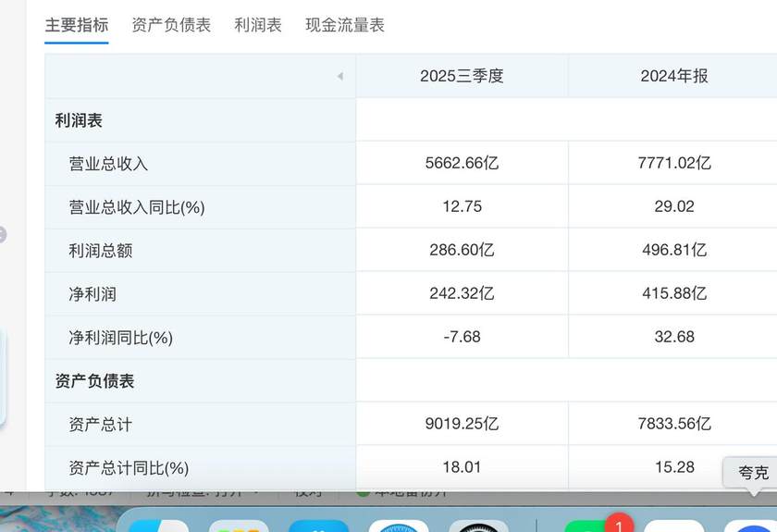The width and height of the screenshot is (777, 532).
Task: Select the 现金流量表 tab
Action: tap(345, 25)
